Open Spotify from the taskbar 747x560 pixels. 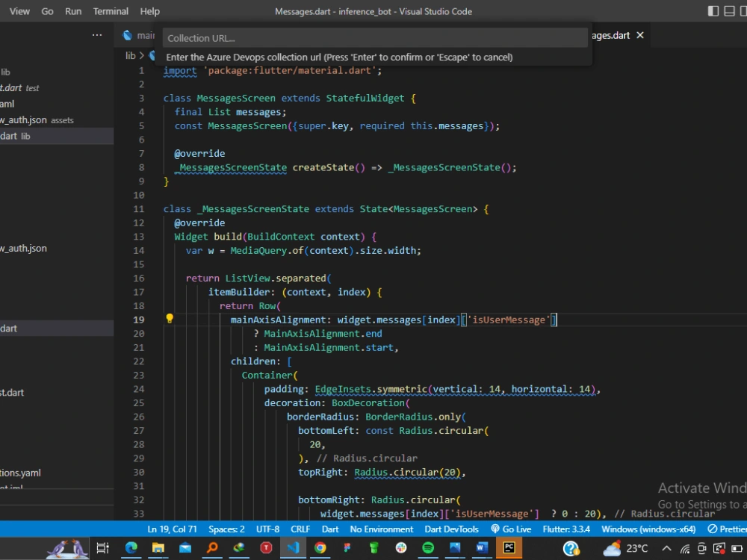(428, 548)
